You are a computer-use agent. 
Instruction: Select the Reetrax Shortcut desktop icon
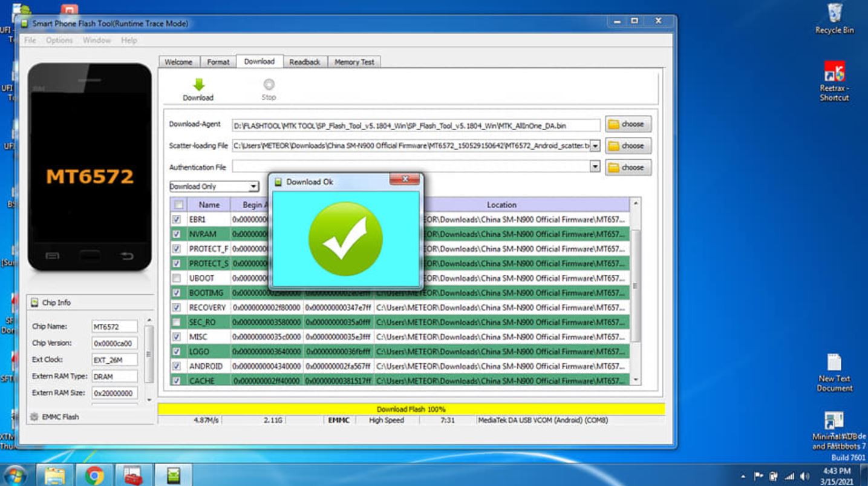click(834, 81)
